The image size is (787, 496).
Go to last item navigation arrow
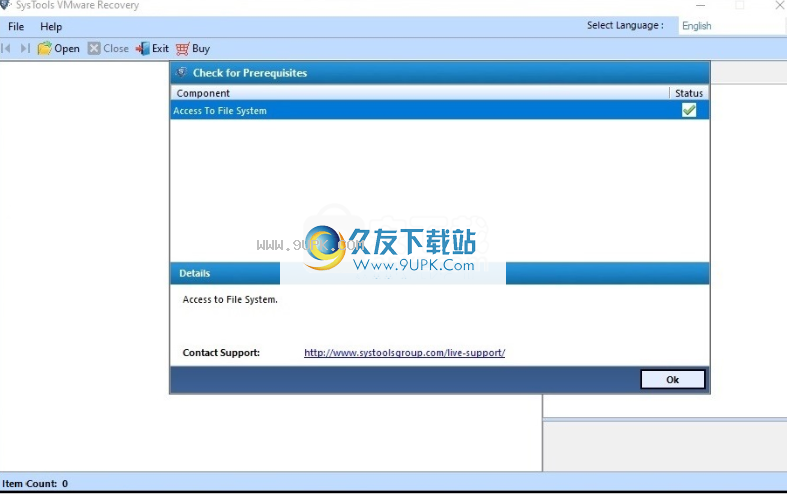pyautogui.click(x=25, y=48)
